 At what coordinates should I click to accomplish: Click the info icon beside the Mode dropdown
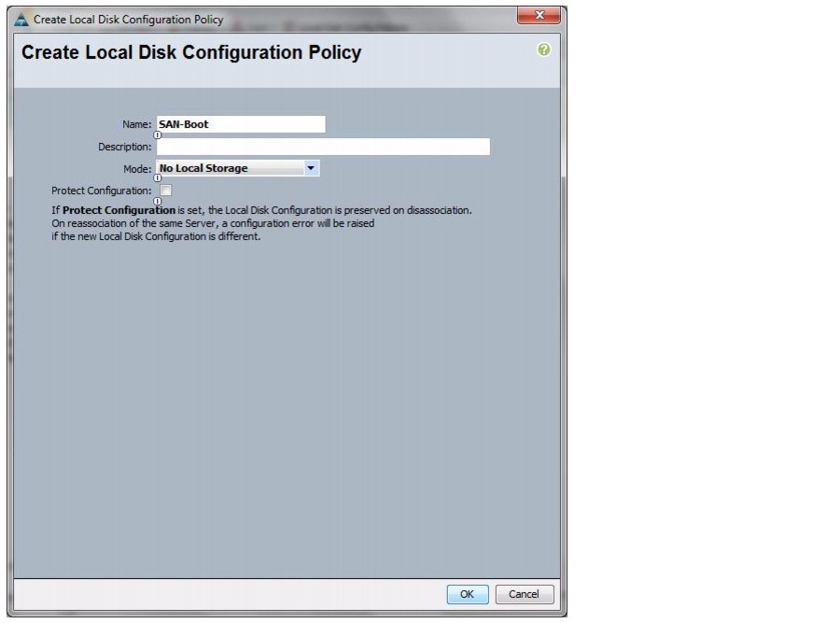(x=159, y=177)
